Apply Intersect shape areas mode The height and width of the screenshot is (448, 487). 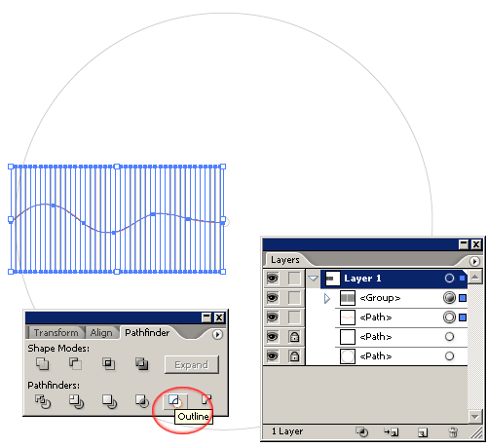point(108,364)
